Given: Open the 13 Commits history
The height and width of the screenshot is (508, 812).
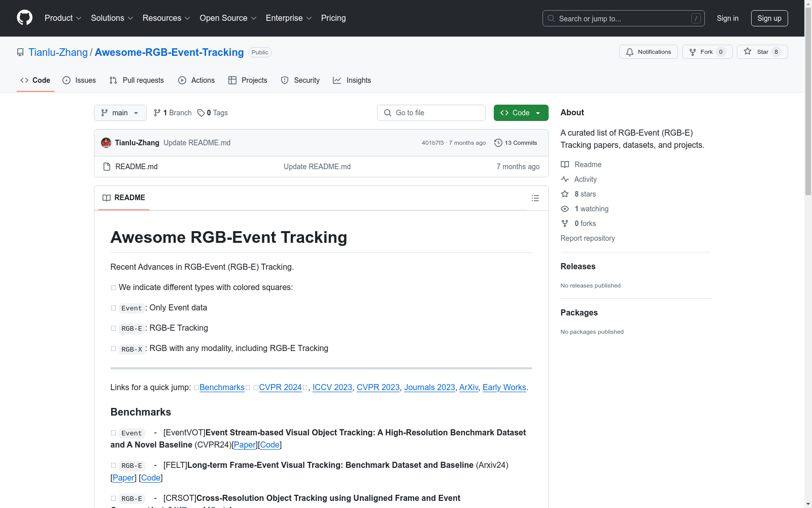Looking at the screenshot, I should [516, 143].
